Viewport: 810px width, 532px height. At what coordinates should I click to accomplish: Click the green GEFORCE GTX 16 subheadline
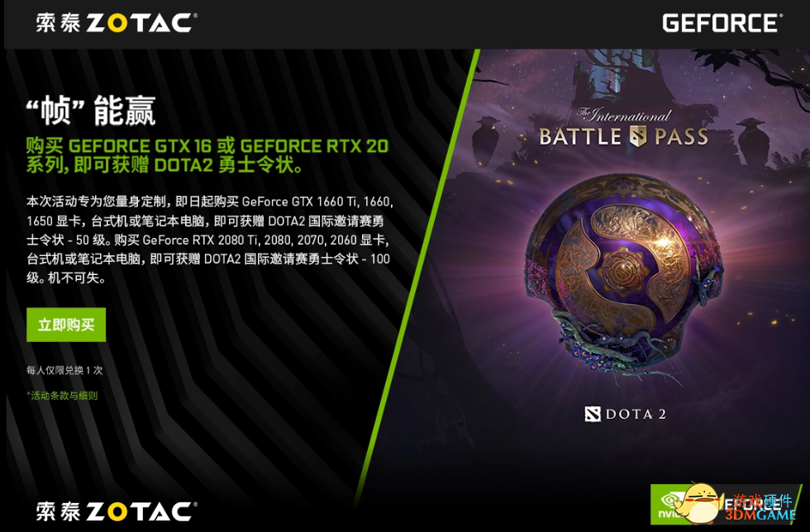point(207,155)
